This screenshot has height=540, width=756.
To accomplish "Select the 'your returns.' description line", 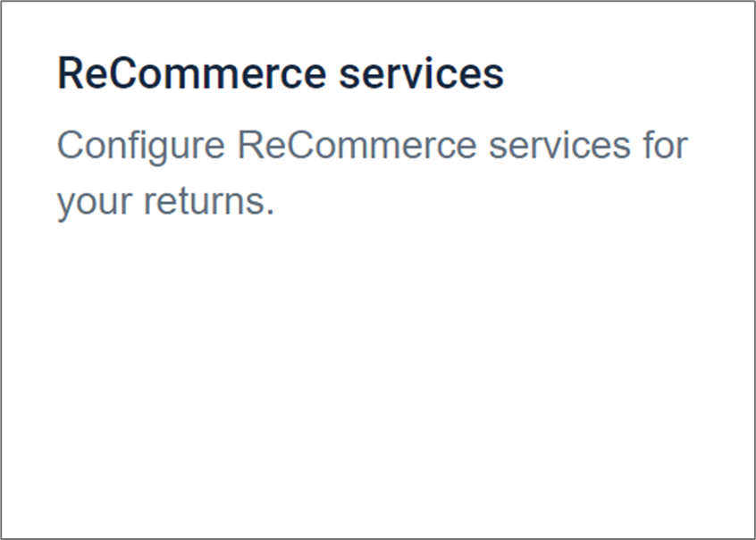I will click(x=164, y=202).
